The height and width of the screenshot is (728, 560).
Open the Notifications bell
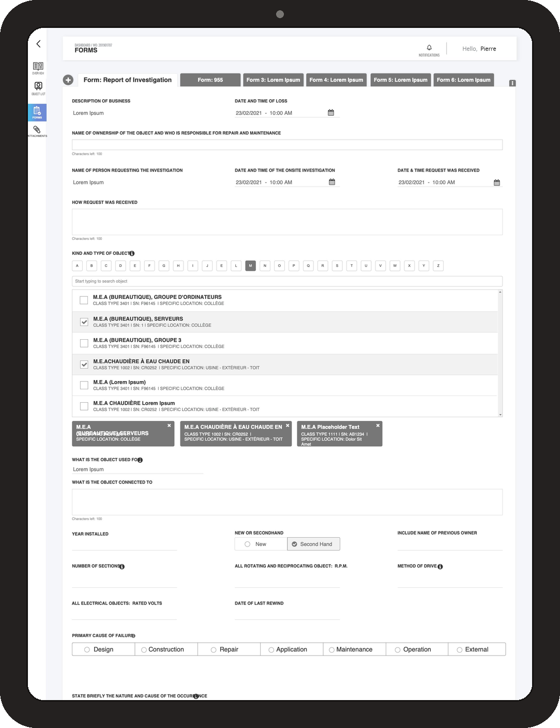click(x=429, y=50)
